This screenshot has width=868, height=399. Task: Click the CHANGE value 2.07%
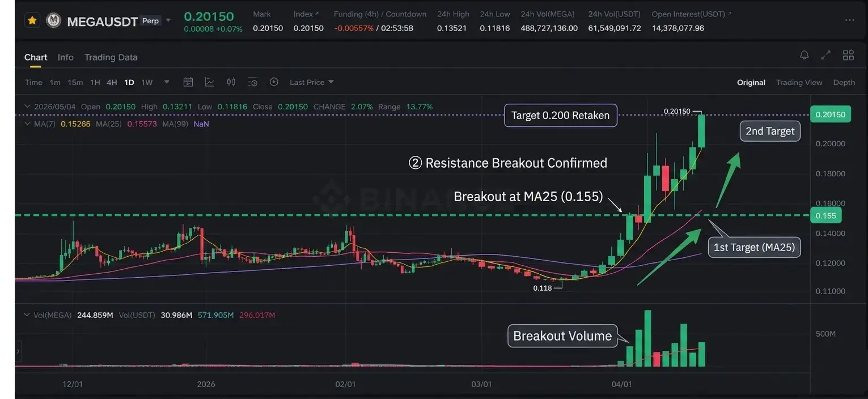[362, 107]
